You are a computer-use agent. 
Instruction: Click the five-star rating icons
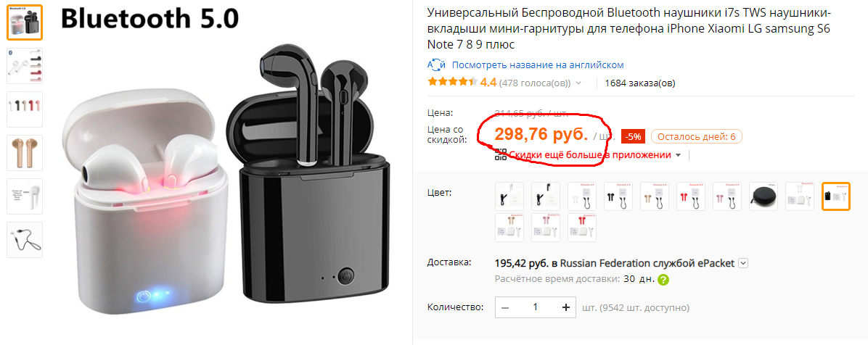(x=452, y=83)
